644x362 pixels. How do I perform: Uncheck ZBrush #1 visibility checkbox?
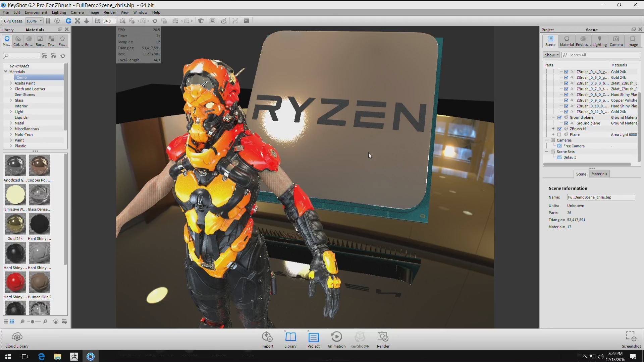click(559, 129)
